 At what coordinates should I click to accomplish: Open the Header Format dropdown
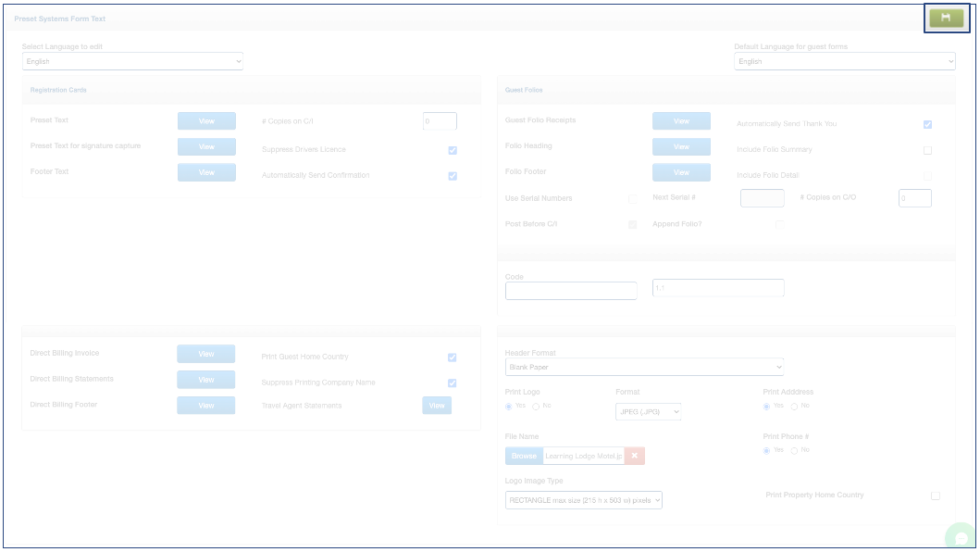[644, 367]
